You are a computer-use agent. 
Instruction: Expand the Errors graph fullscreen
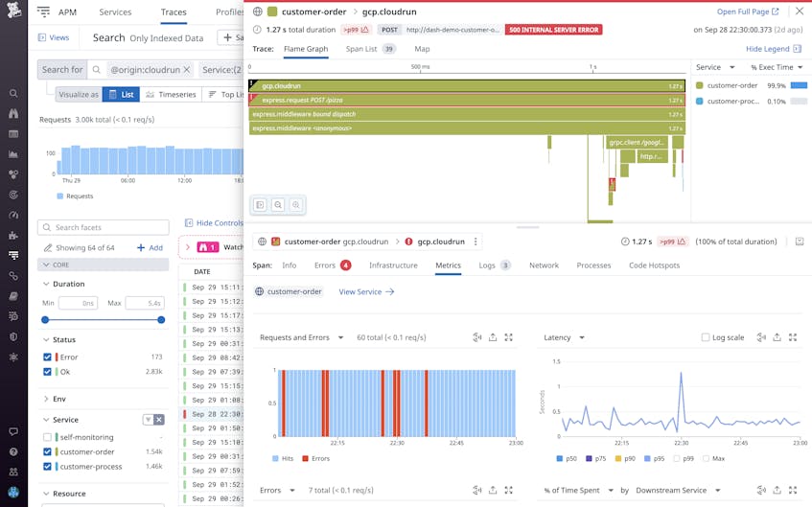[x=508, y=490]
